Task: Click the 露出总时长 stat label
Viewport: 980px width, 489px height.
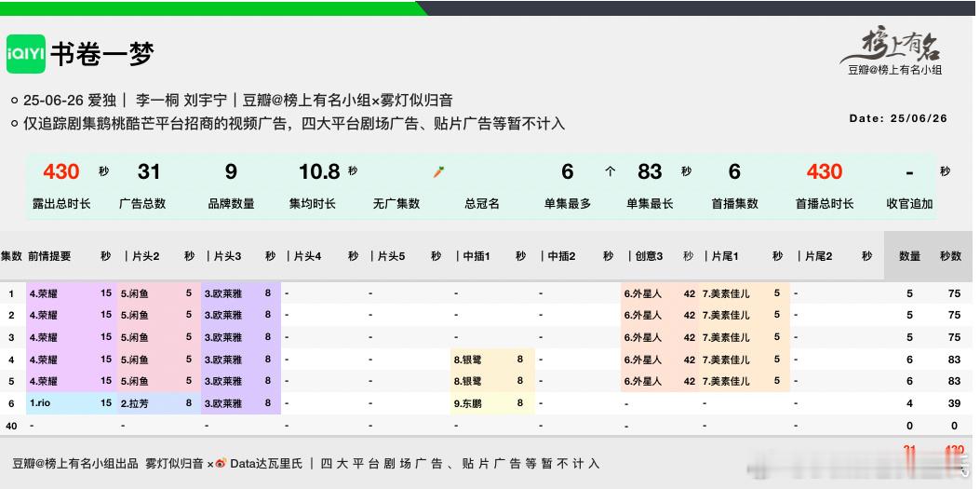Action: tap(61, 204)
